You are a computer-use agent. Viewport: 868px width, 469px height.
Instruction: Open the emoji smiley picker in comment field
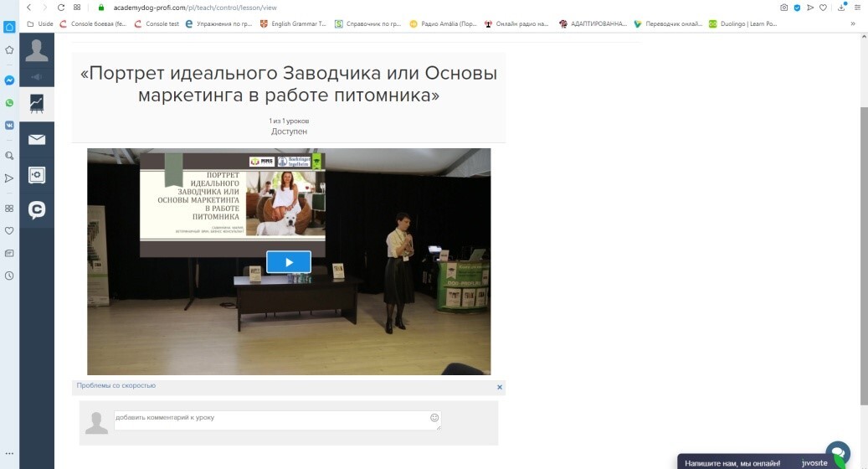click(x=434, y=418)
